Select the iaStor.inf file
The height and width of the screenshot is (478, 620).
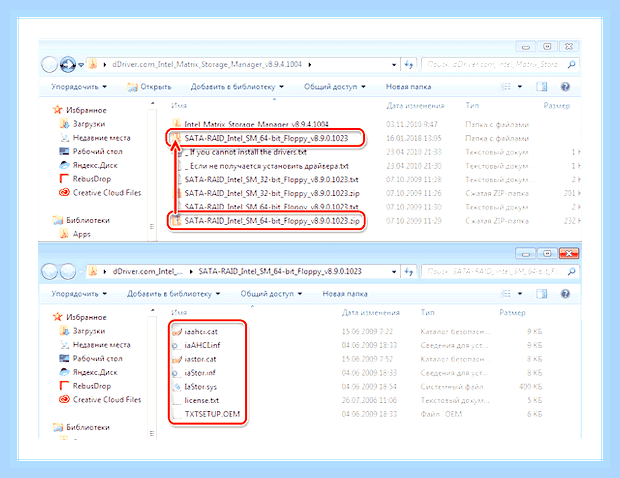(194, 373)
